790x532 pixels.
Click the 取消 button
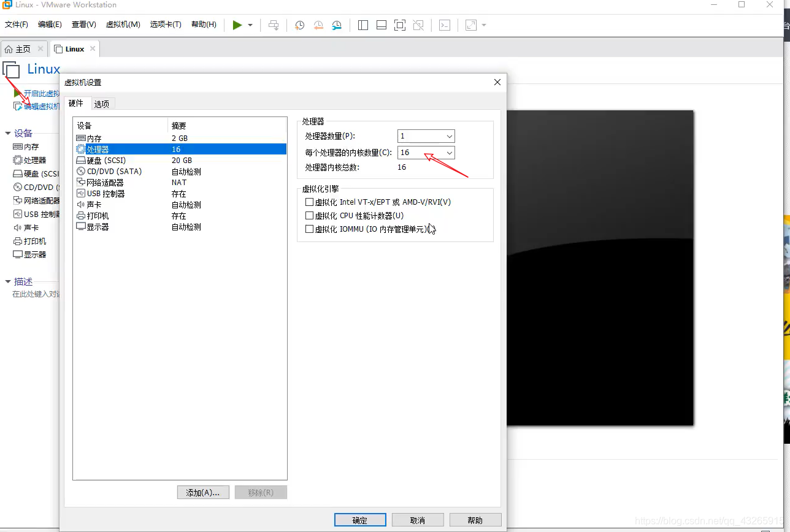(418, 520)
